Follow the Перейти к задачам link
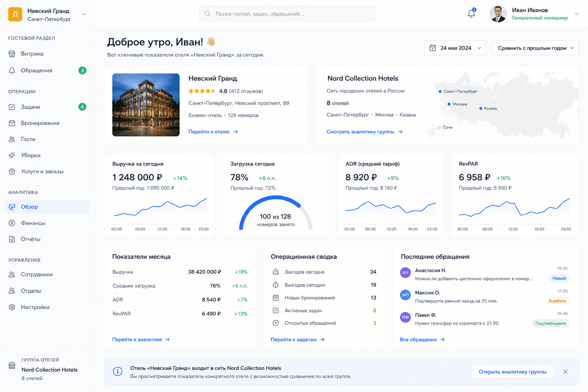Screen dimensions: 588x392 [297, 340]
